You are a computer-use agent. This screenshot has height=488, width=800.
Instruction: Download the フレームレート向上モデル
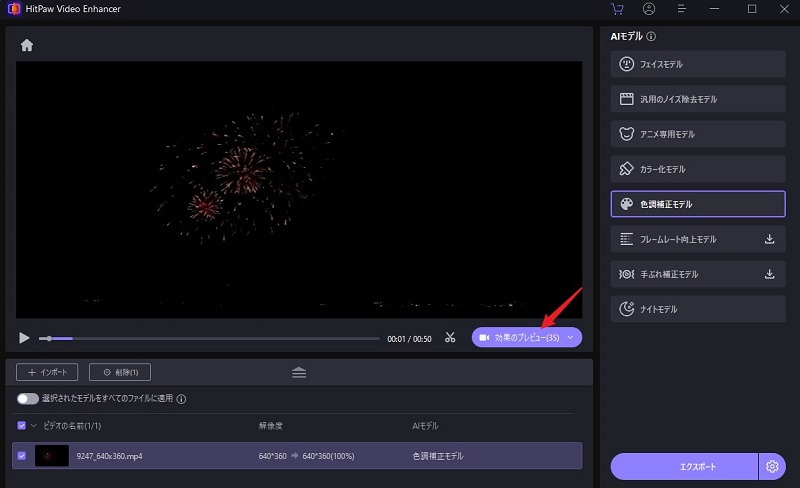(x=769, y=239)
